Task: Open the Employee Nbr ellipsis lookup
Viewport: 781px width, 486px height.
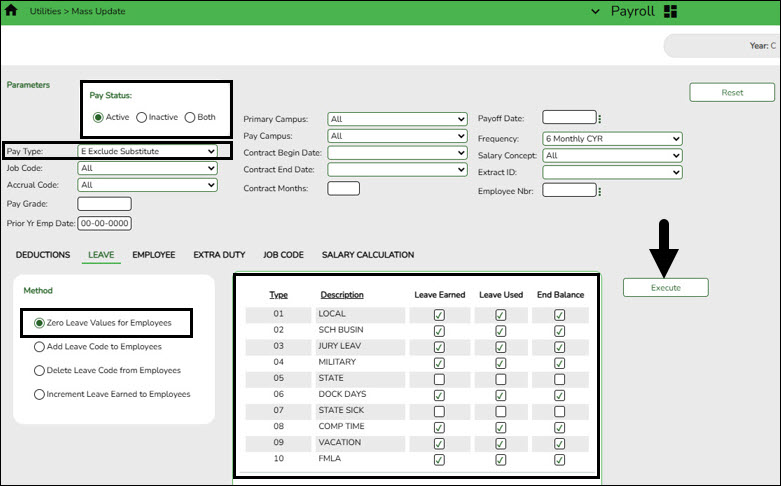Action: point(600,191)
